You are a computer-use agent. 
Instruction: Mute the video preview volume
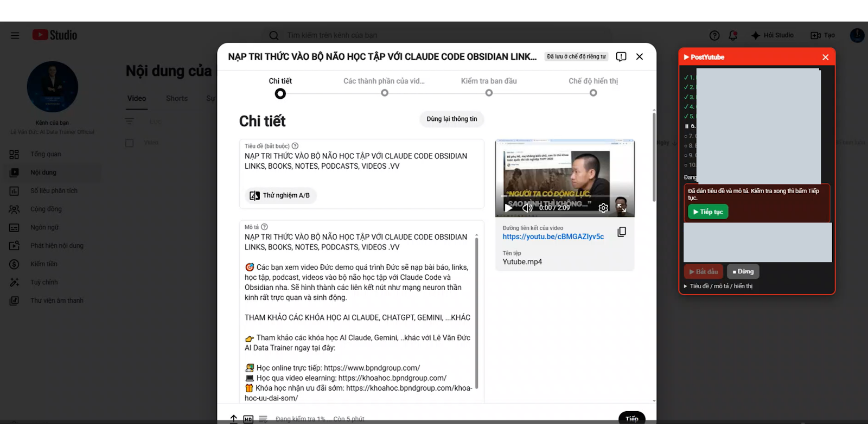[x=527, y=207]
